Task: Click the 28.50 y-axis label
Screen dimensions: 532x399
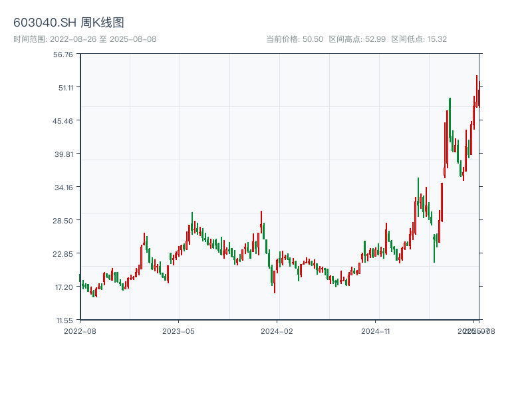Action: pyautogui.click(x=63, y=221)
